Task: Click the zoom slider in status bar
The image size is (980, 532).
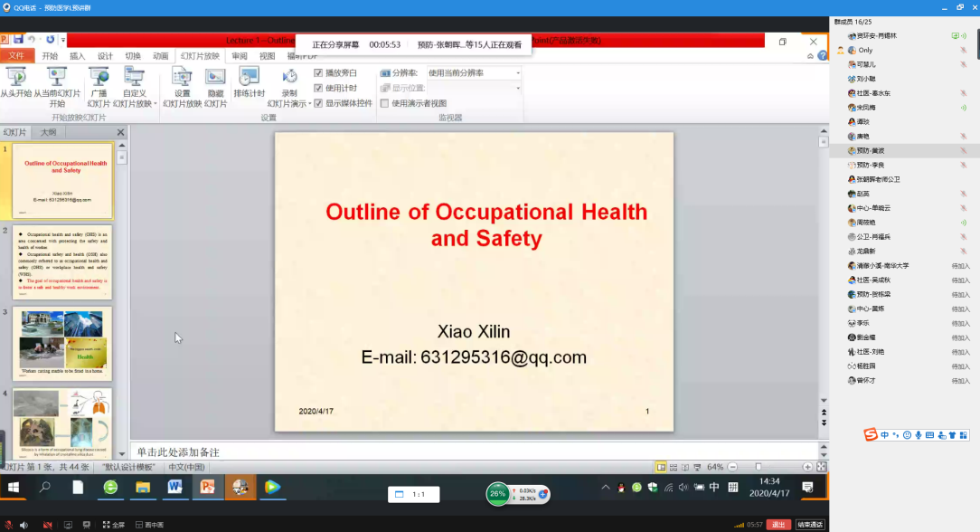Action: (758, 467)
